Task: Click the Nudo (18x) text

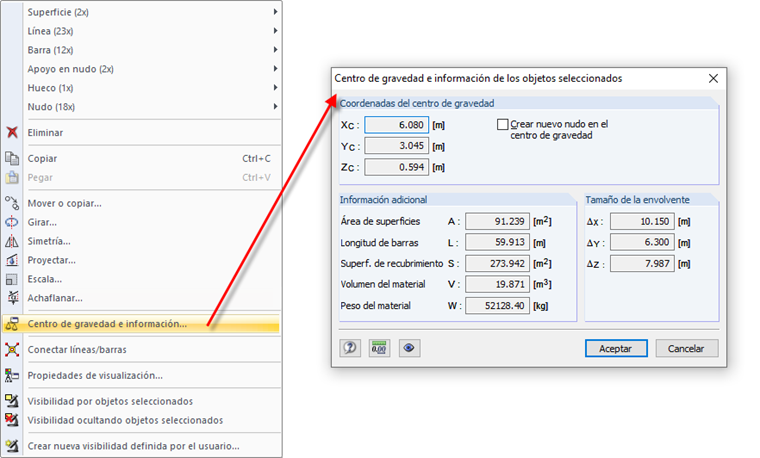Action: tap(51, 107)
